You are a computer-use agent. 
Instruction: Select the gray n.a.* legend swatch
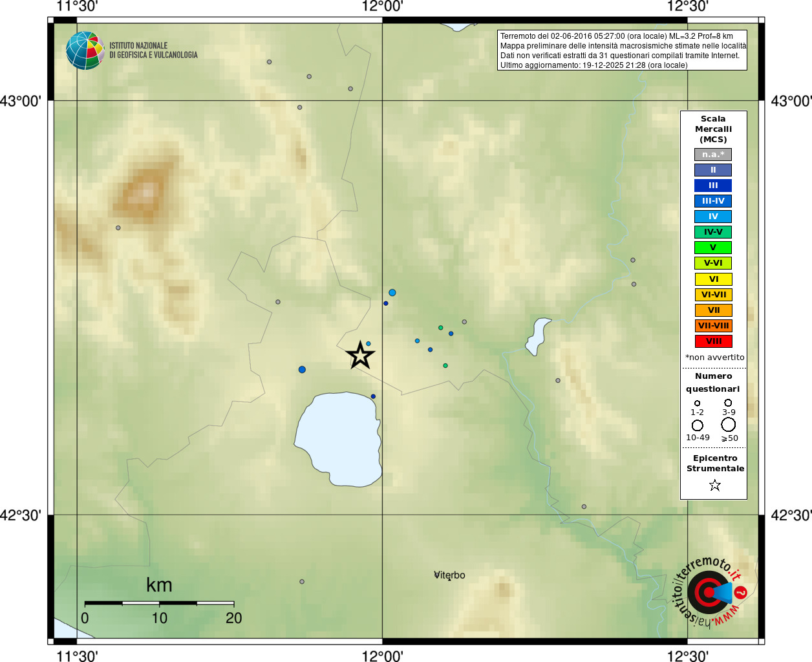[x=713, y=155]
